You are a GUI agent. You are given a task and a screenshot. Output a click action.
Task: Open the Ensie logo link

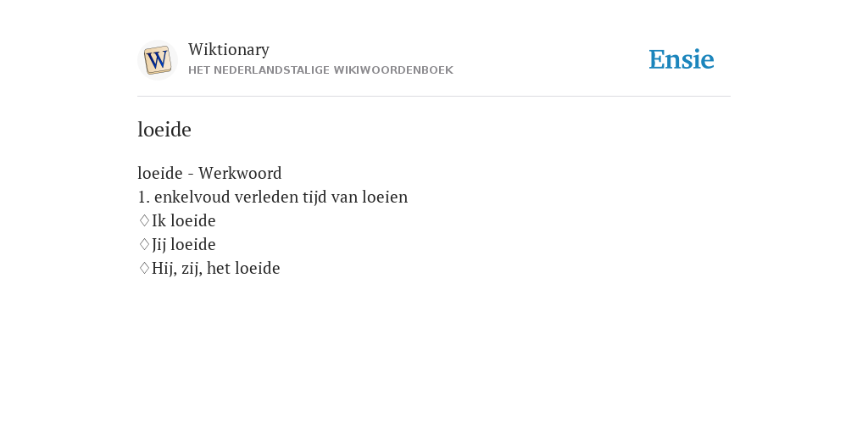[681, 59]
